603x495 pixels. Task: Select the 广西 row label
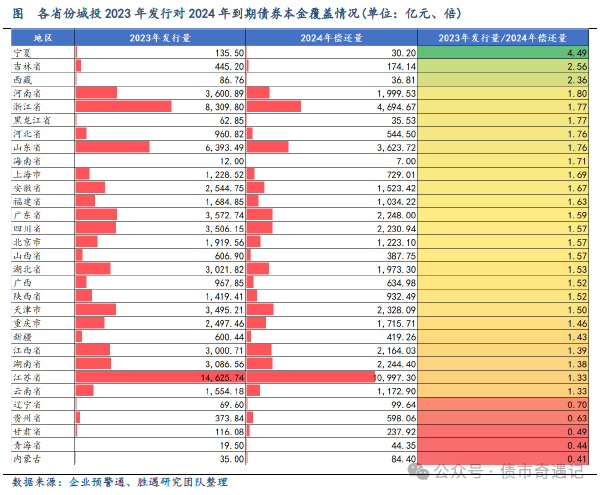(22, 283)
